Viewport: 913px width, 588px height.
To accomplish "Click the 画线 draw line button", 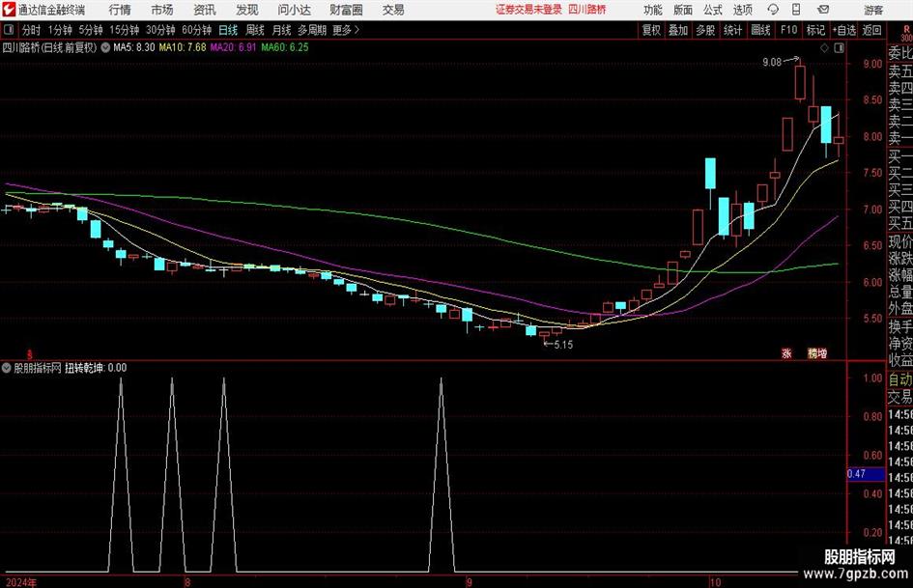I will [760, 30].
